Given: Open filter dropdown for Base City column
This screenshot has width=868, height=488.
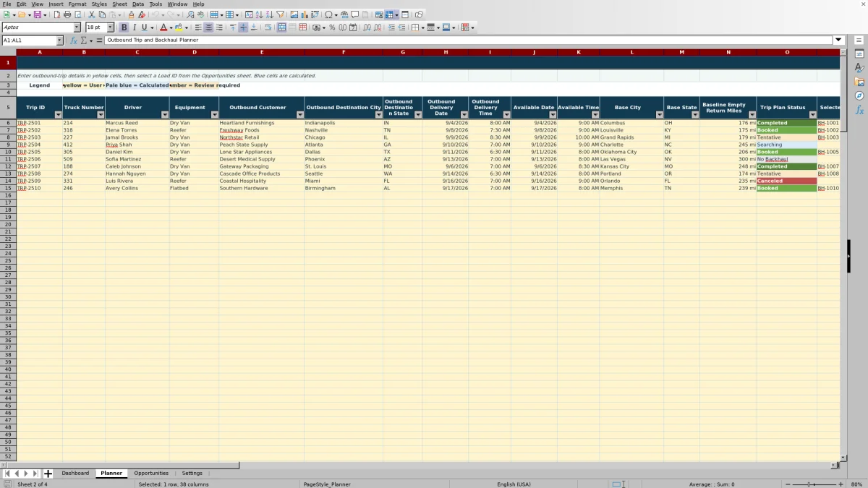Looking at the screenshot, I should pyautogui.click(x=660, y=115).
